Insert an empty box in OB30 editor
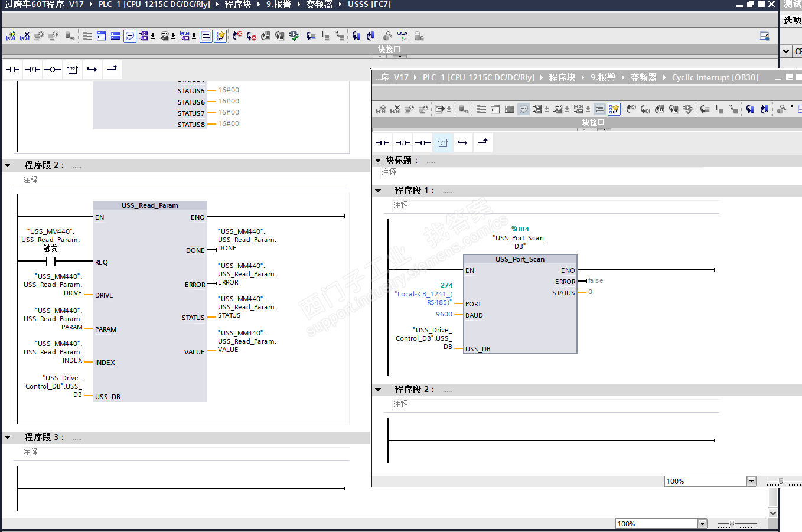The height and width of the screenshot is (532, 802). point(443,143)
